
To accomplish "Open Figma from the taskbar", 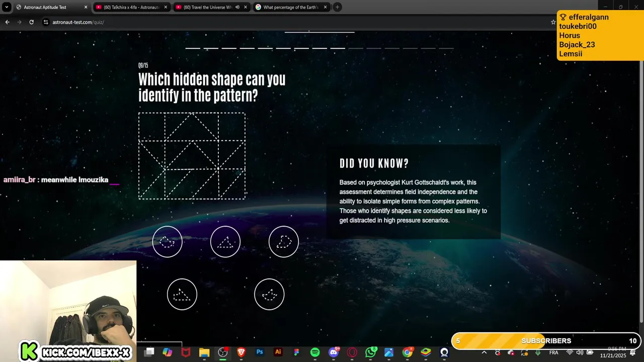I will click(x=296, y=352).
